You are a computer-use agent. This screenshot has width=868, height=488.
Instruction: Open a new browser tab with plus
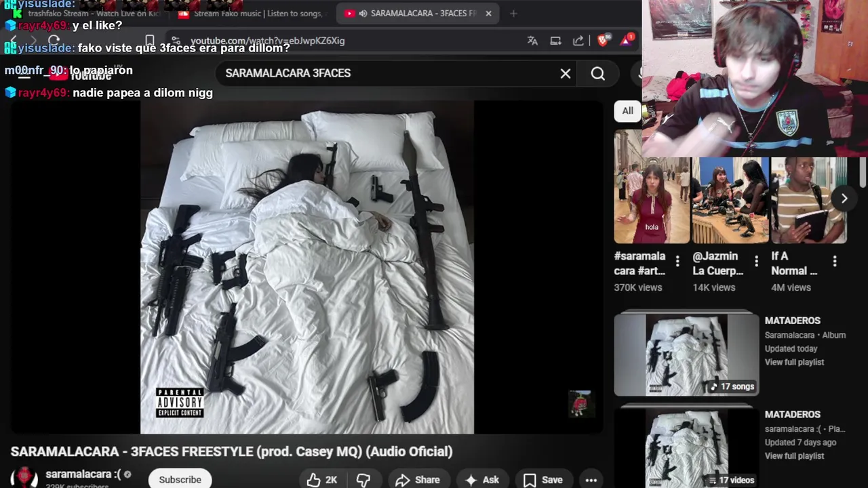point(513,14)
